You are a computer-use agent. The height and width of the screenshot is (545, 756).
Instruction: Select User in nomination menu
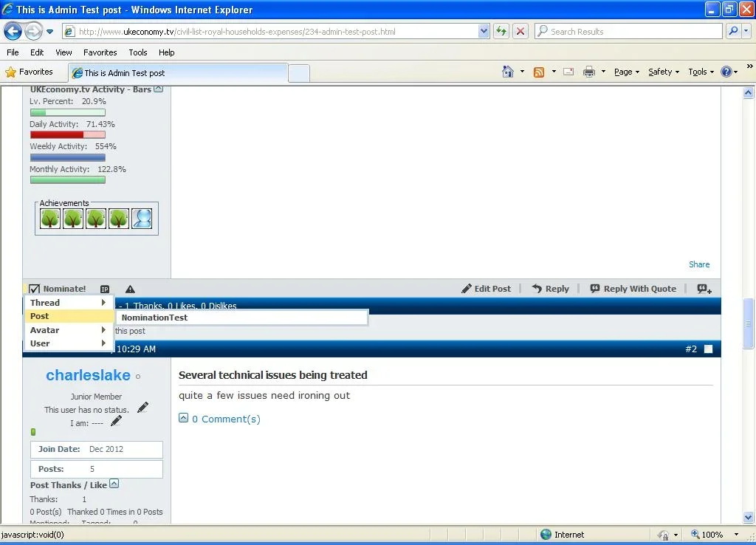69,344
